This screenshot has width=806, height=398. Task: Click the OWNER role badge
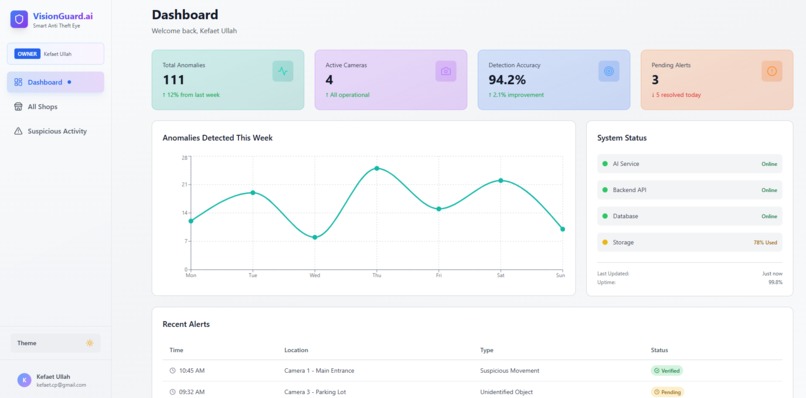[x=27, y=54]
